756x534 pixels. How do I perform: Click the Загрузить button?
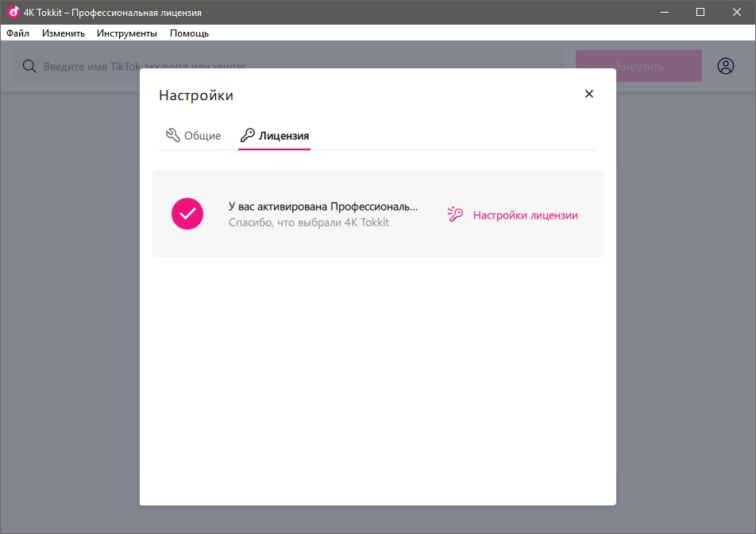[x=638, y=66]
